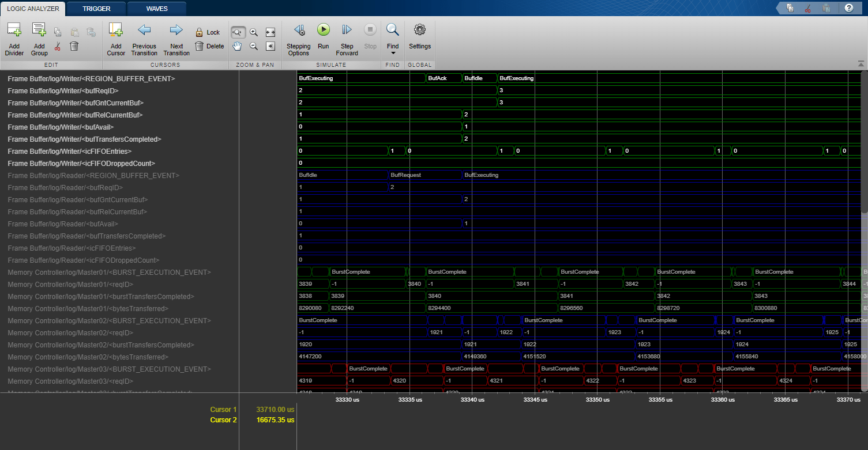The height and width of the screenshot is (450, 868).
Task: Toggle the Pan hand tool
Action: click(237, 46)
